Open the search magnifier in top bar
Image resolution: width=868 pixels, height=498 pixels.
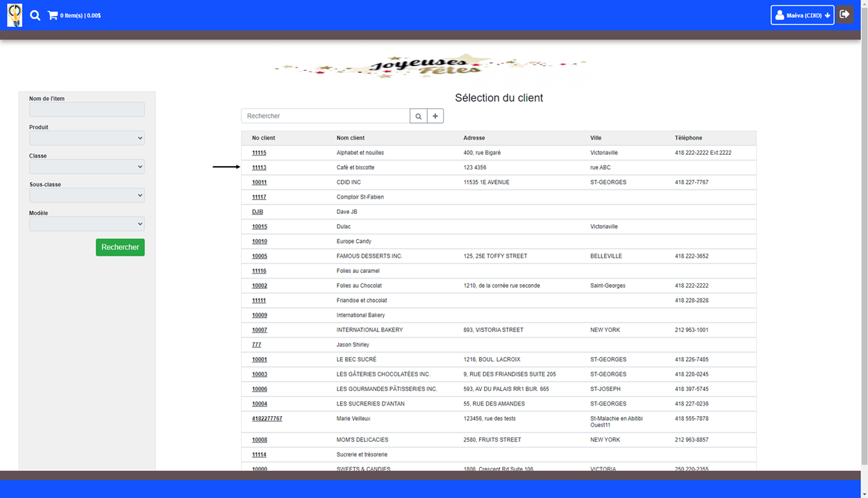click(35, 15)
